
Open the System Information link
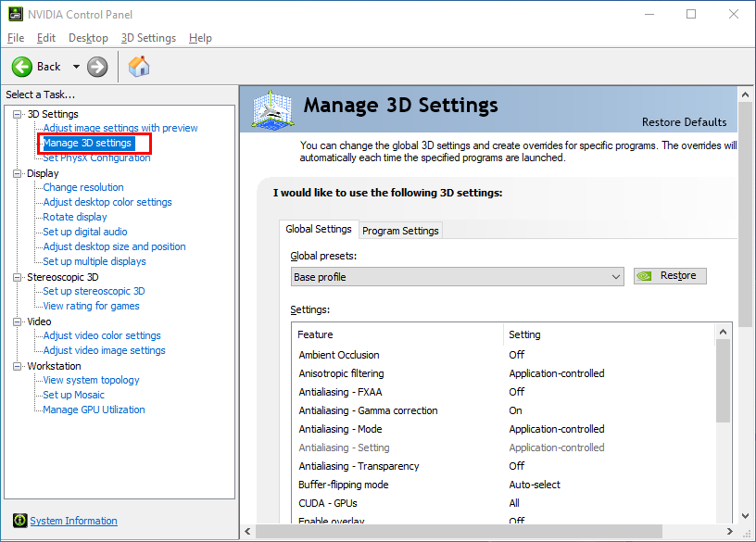pos(73,521)
